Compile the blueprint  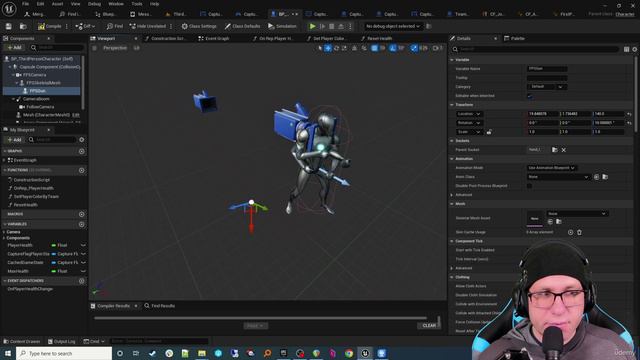tap(49, 26)
